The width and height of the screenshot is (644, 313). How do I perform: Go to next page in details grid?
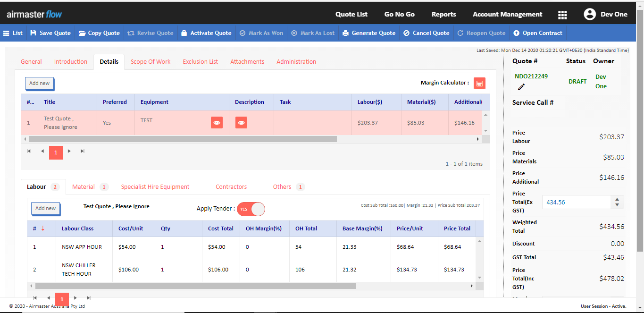pos(69,151)
